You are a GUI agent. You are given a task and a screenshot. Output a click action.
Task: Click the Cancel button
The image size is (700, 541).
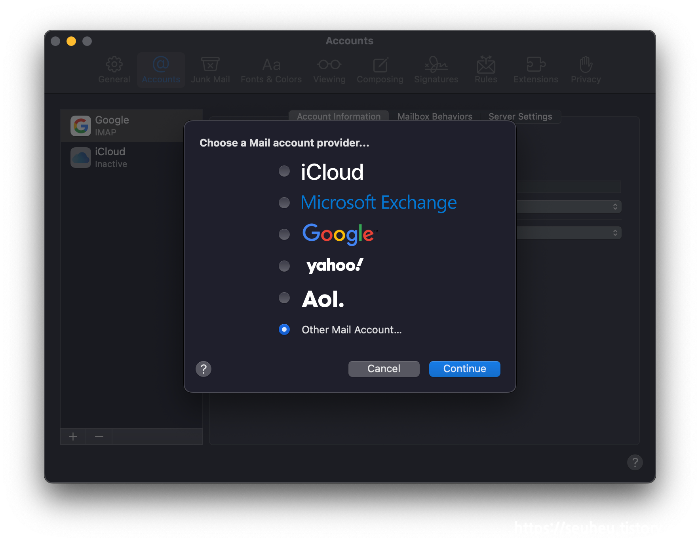coord(384,369)
